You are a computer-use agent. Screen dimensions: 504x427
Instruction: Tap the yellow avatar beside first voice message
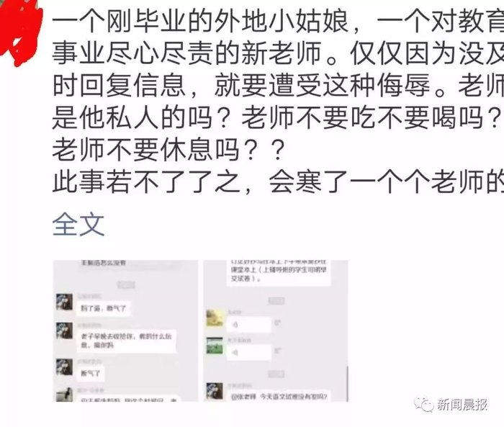point(215,318)
